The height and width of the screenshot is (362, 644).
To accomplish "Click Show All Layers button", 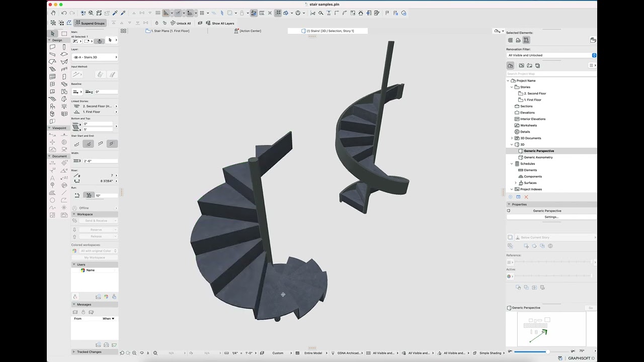I will point(220,23).
